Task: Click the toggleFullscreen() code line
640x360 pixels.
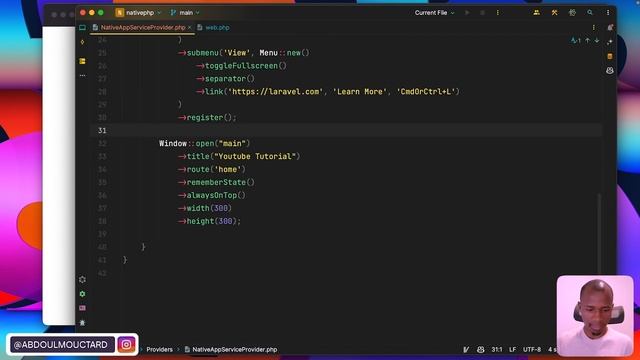Action: [242, 66]
